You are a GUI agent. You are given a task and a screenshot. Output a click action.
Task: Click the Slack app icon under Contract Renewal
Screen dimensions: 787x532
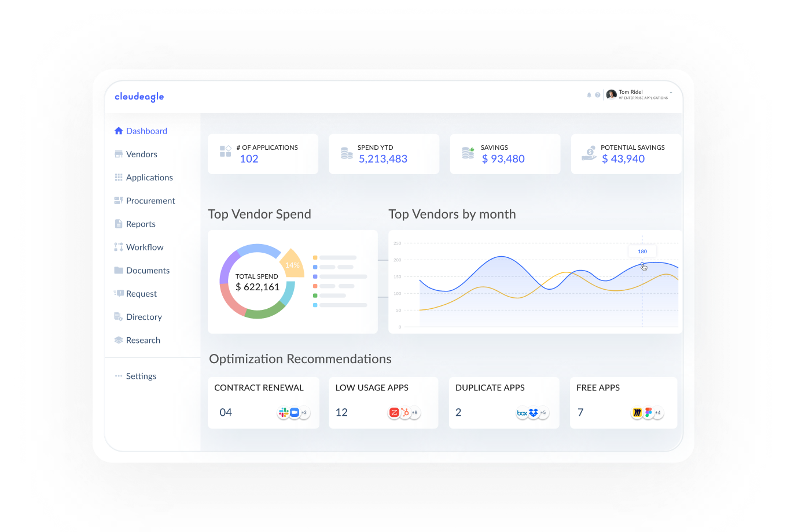[x=284, y=412]
